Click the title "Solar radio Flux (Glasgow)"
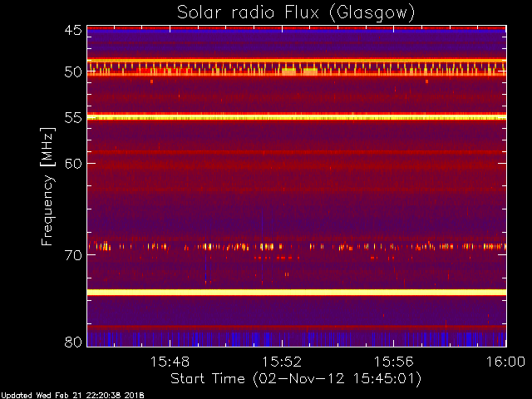The height and width of the screenshot is (399, 532). pos(296,13)
